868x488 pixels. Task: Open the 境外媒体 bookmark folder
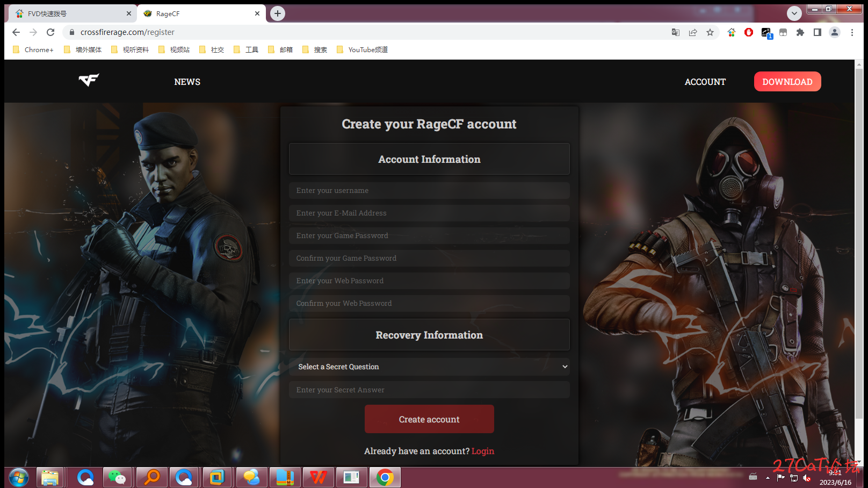(x=83, y=49)
